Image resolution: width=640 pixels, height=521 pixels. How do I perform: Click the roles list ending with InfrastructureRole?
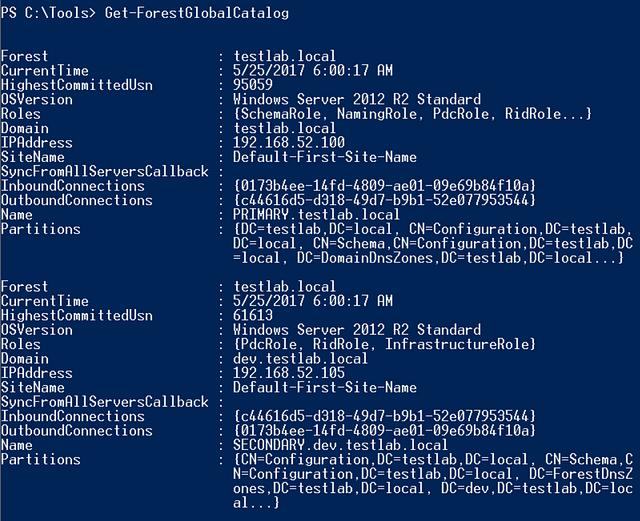tap(384, 344)
